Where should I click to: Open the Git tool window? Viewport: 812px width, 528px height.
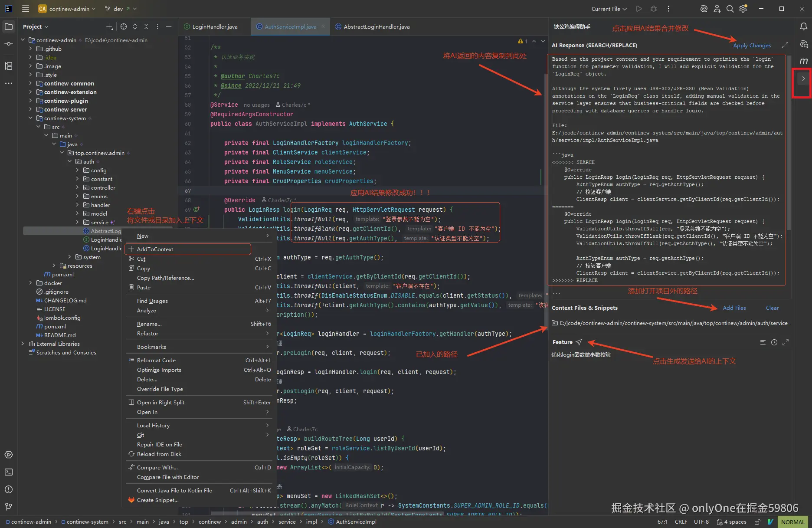point(8,506)
